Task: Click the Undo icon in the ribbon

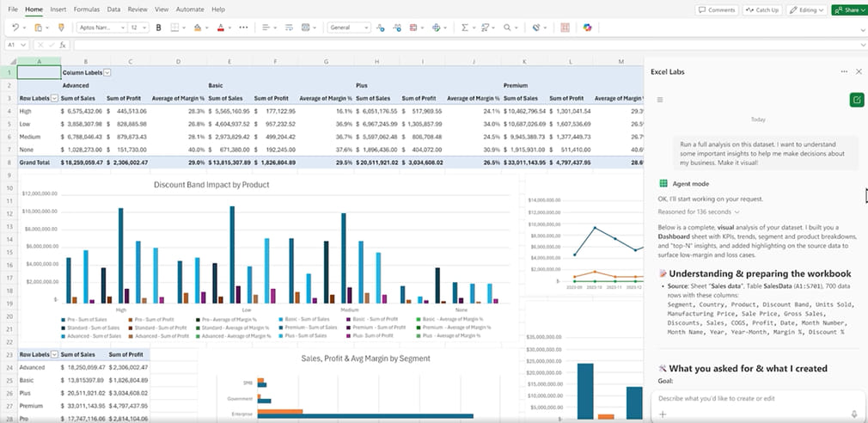Action: pyautogui.click(x=15, y=28)
